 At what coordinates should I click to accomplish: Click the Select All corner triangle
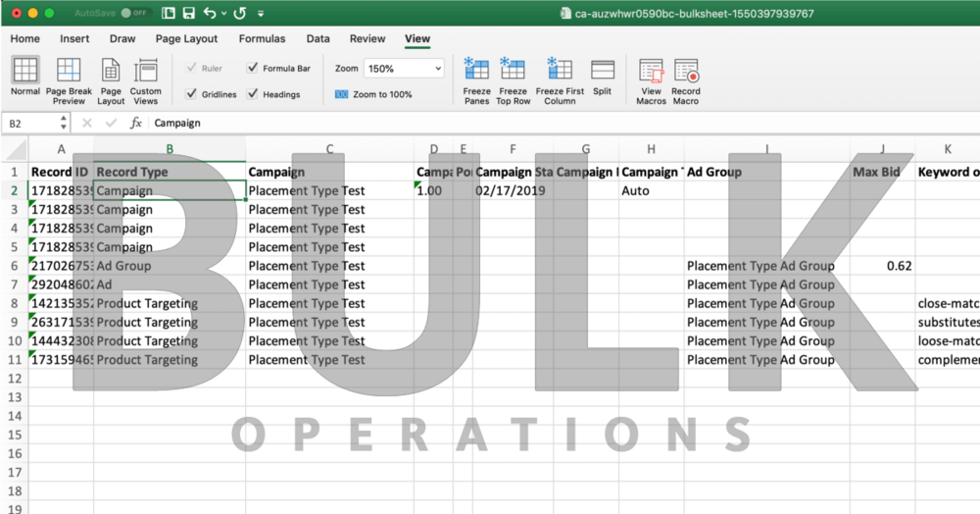pyautogui.click(x=15, y=149)
